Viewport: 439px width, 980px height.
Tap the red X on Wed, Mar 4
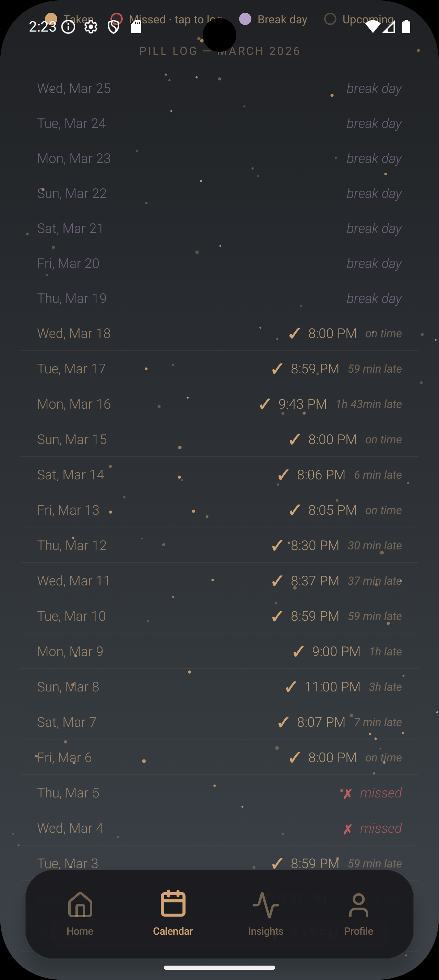coord(347,829)
